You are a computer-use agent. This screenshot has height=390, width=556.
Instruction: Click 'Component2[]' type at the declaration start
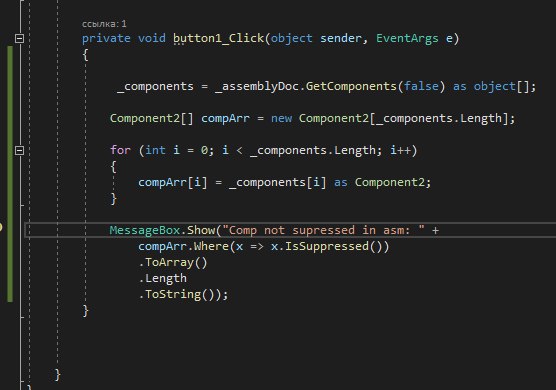pyautogui.click(x=152, y=118)
